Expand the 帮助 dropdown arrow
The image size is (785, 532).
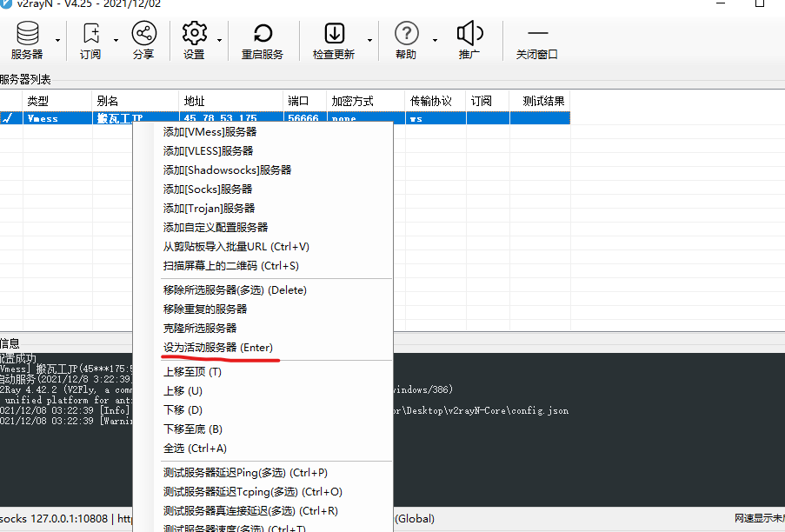(x=435, y=40)
